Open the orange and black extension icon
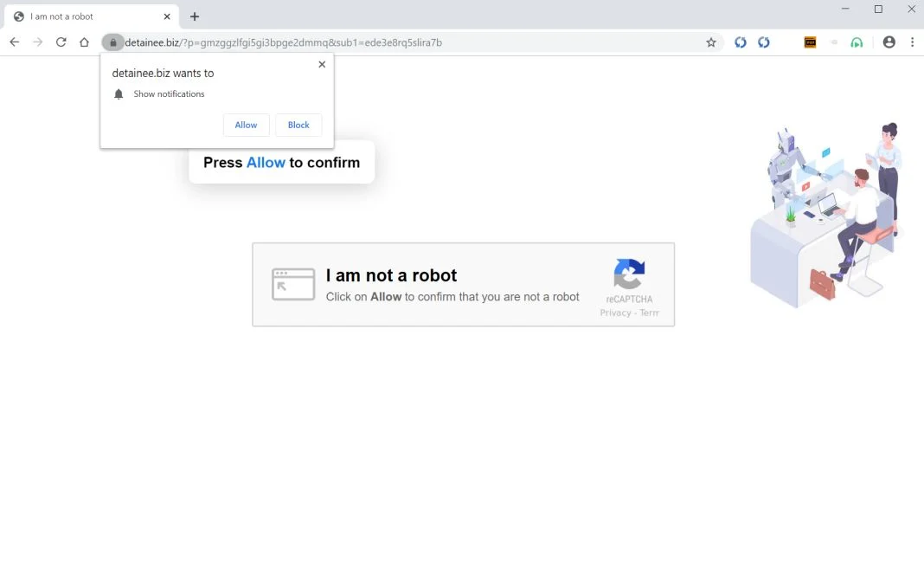924x587 pixels. click(x=811, y=42)
